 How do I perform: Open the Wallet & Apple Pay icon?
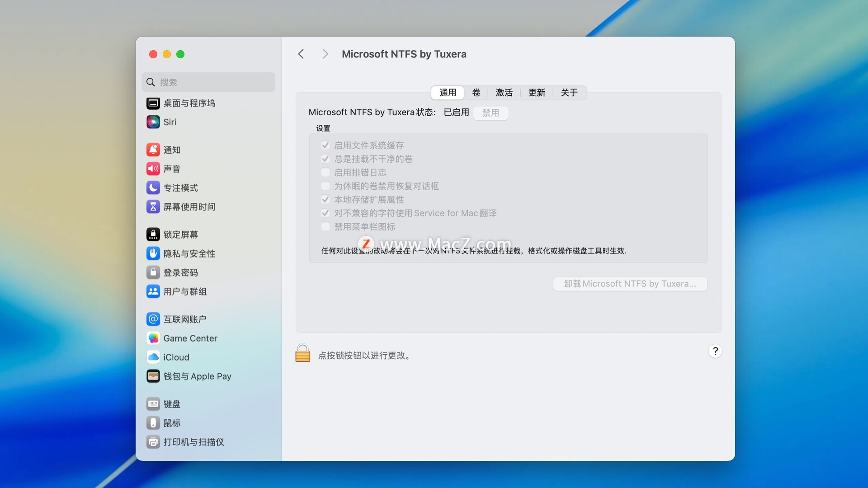pos(153,376)
